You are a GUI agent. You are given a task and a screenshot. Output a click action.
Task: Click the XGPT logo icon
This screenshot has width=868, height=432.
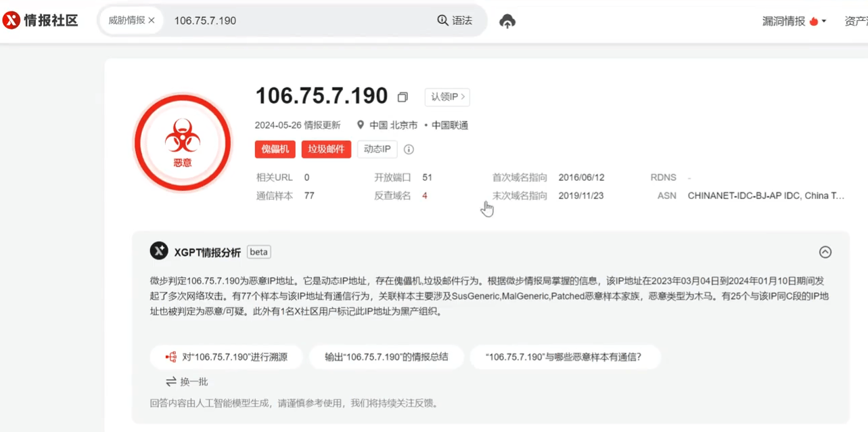(x=159, y=251)
